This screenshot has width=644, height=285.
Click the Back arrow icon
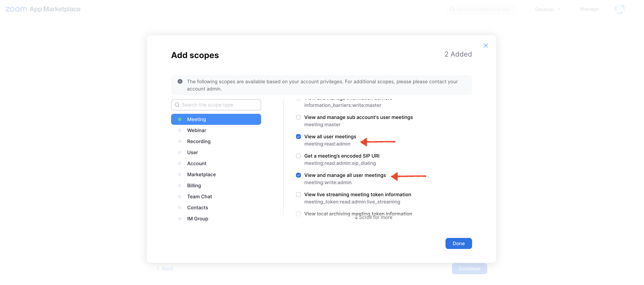pos(158,268)
